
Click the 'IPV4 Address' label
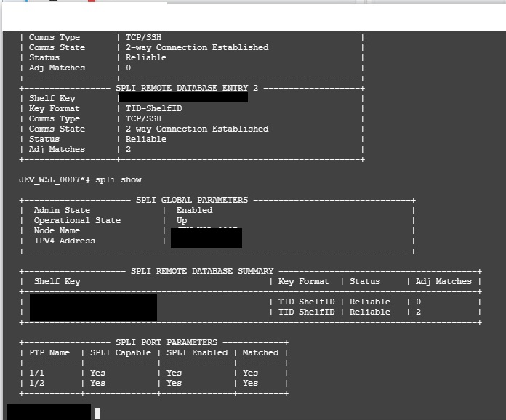(65, 241)
